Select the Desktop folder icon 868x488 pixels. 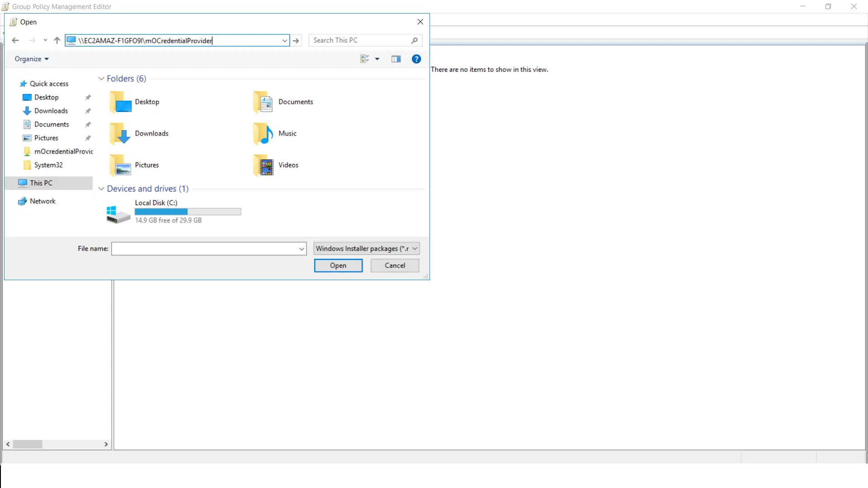click(120, 102)
